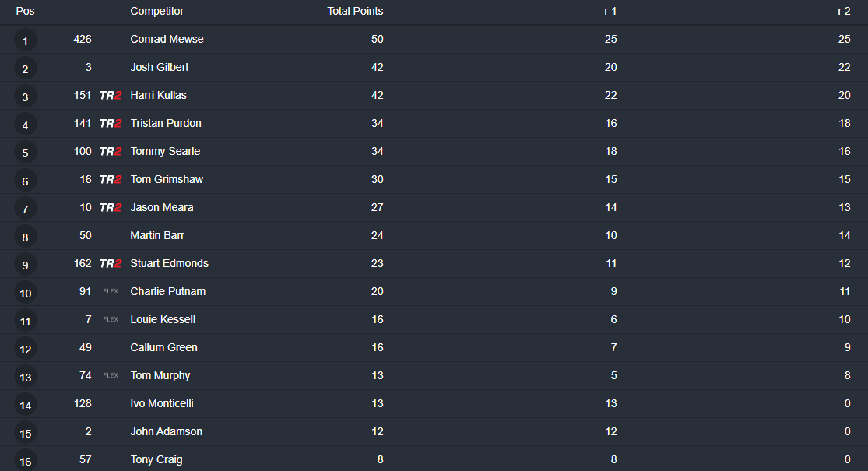Click the TR2 logo next to Jason Meara
Viewport: 868px width, 471px height.
click(111, 208)
